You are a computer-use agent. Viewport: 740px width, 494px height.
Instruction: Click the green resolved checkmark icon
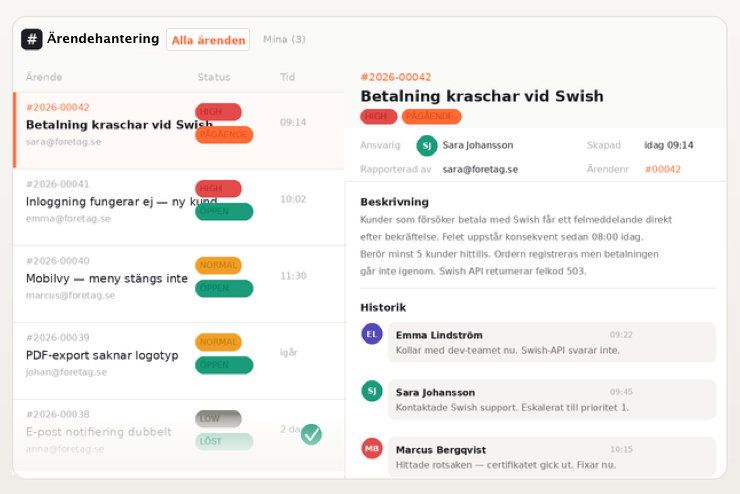(311, 434)
